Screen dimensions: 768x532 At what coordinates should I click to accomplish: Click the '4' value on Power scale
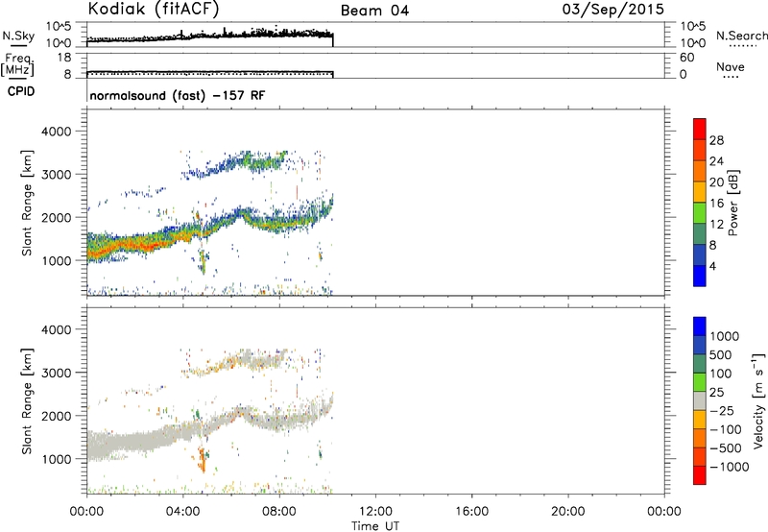(x=712, y=266)
